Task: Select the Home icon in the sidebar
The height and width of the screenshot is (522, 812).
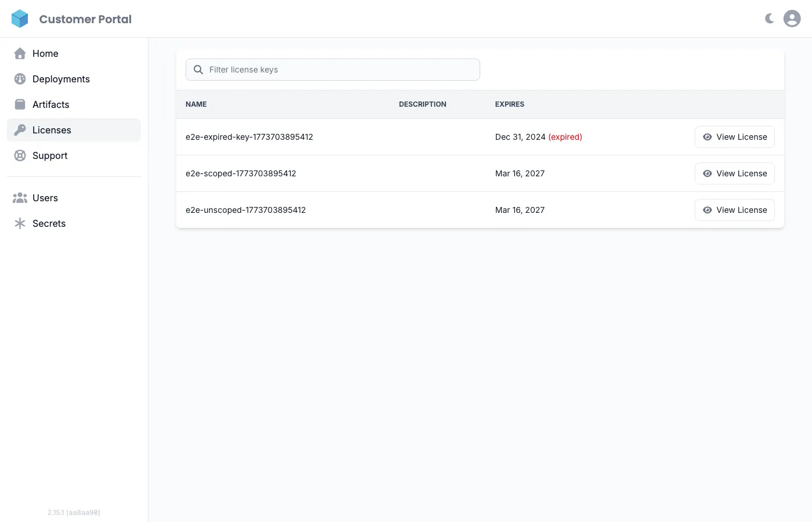Action: point(19,53)
